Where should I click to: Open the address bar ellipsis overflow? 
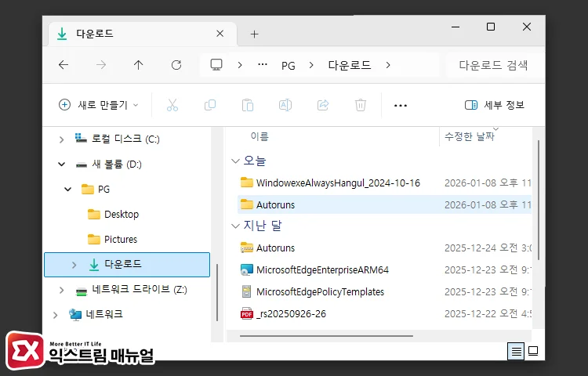pos(263,65)
